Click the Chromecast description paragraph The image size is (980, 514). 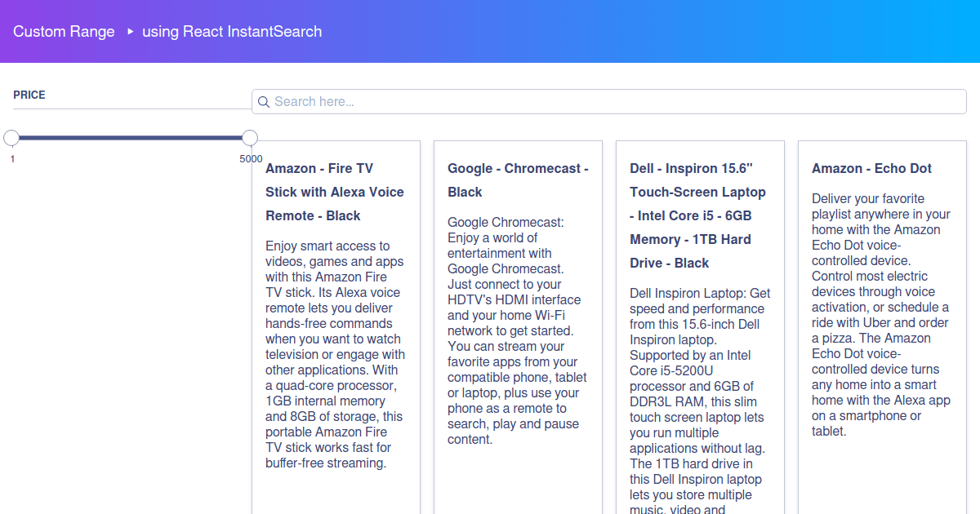[518, 330]
